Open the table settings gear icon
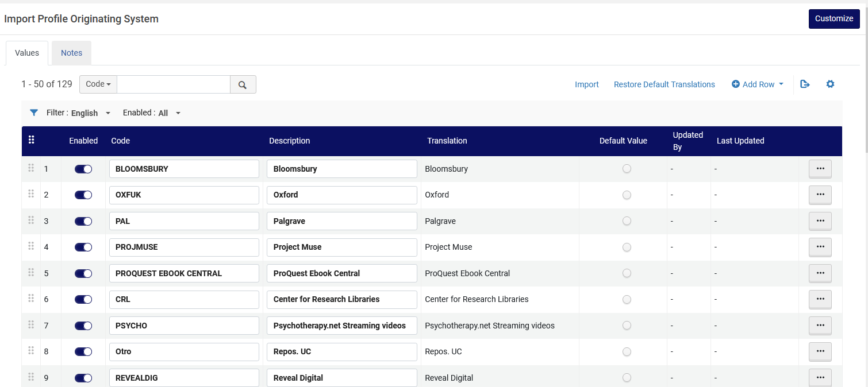This screenshot has height=387, width=868. coord(830,84)
